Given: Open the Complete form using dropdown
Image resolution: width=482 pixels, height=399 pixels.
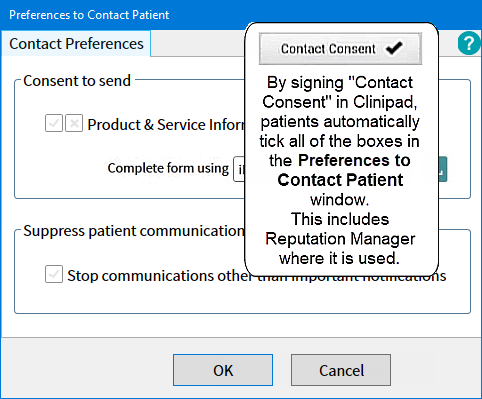Looking at the screenshot, I should tap(239, 169).
